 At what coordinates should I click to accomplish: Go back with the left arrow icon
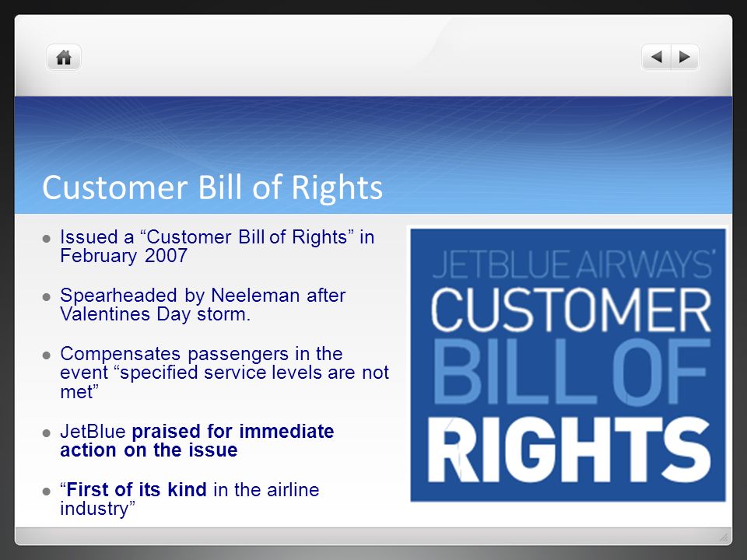pos(657,57)
